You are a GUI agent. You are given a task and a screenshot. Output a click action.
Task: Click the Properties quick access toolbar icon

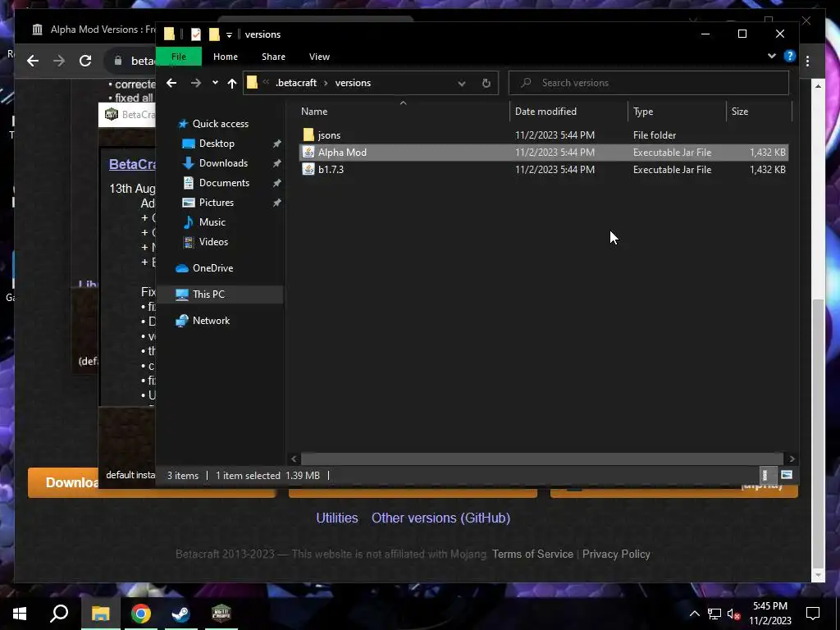pos(195,34)
